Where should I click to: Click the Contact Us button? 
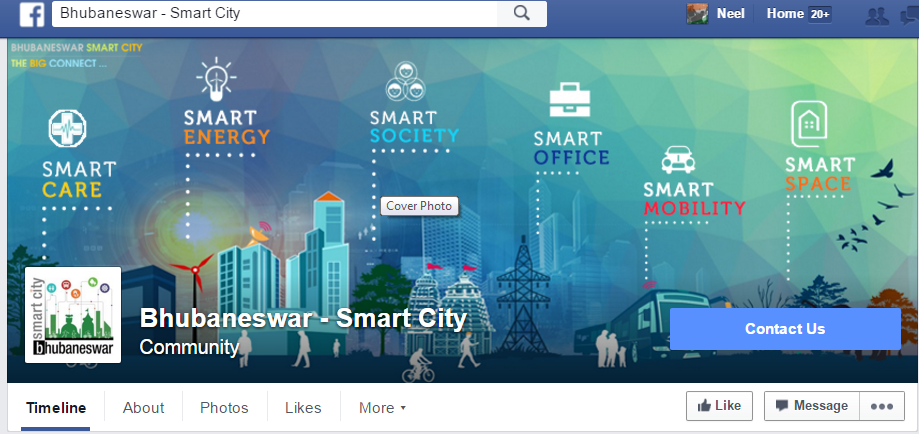pos(785,329)
